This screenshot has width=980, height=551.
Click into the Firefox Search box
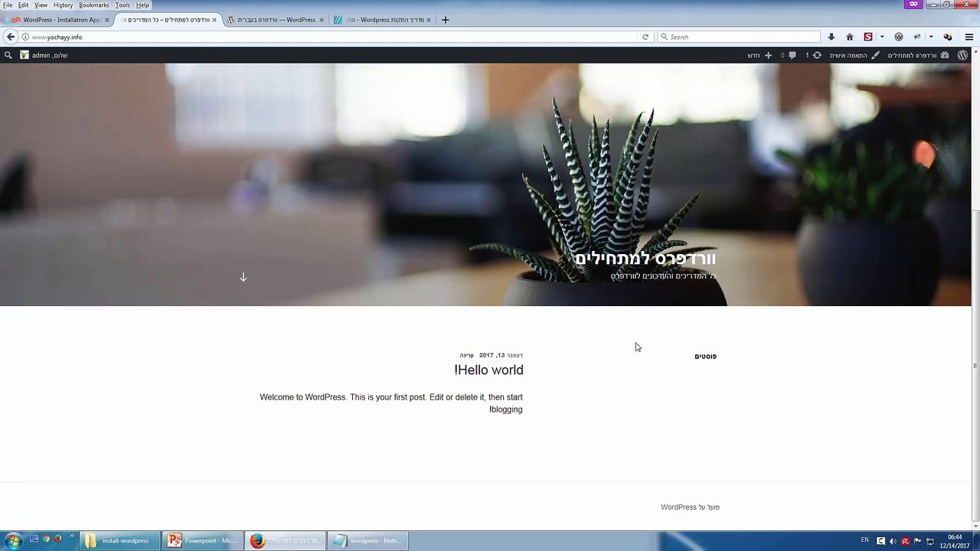(740, 37)
